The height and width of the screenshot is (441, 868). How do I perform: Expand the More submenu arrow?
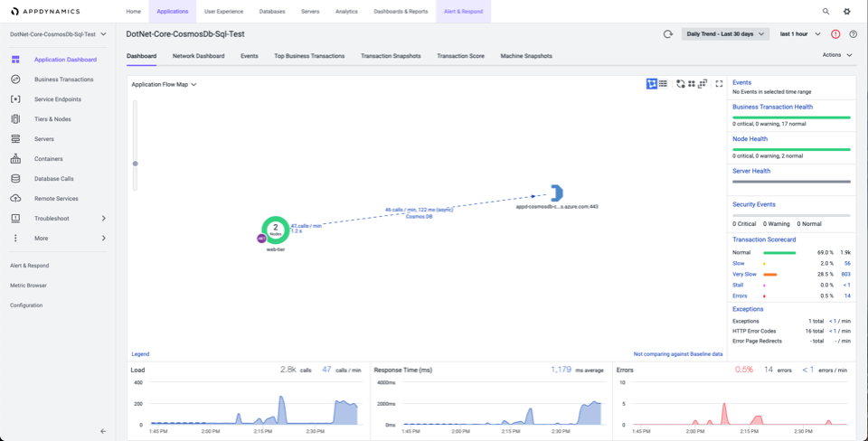(x=103, y=238)
